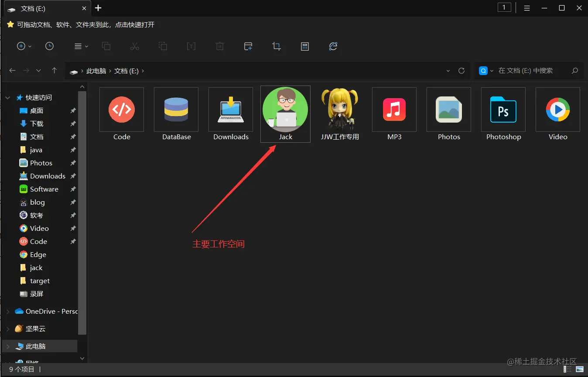Unpin Code via its sidebar pin icon

(73, 242)
